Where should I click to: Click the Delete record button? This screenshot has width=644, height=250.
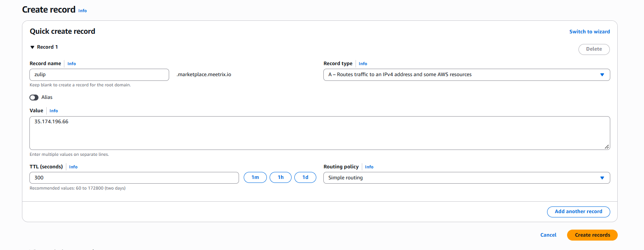pyautogui.click(x=594, y=49)
